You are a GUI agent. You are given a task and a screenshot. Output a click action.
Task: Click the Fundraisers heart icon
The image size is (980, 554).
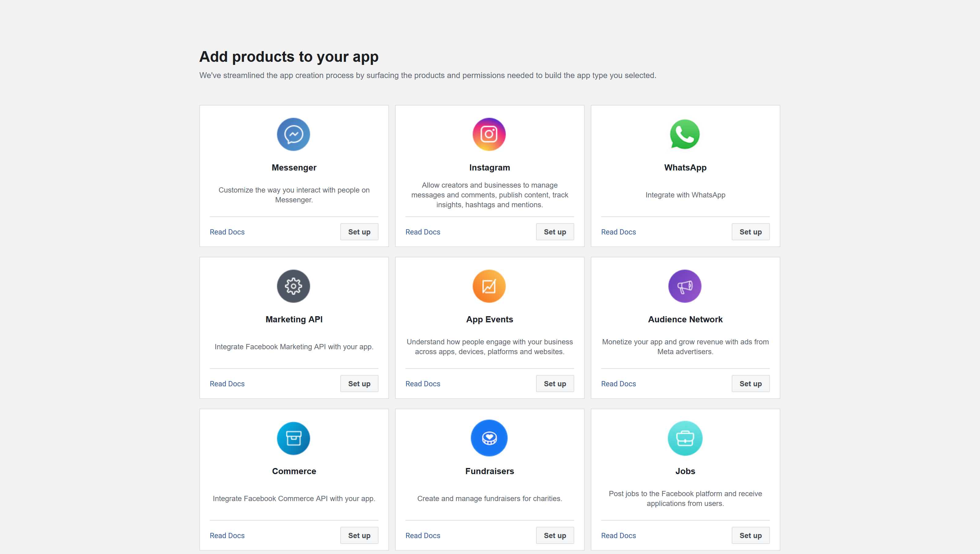tap(489, 438)
